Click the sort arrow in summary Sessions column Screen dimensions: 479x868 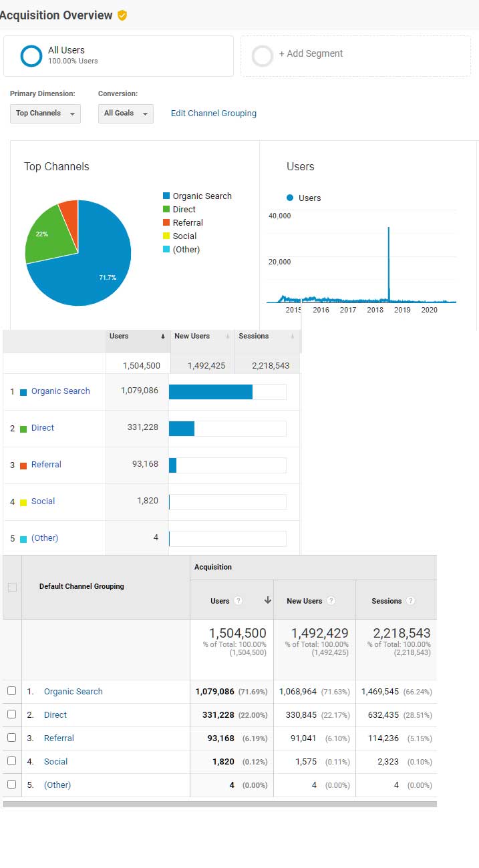coord(293,337)
